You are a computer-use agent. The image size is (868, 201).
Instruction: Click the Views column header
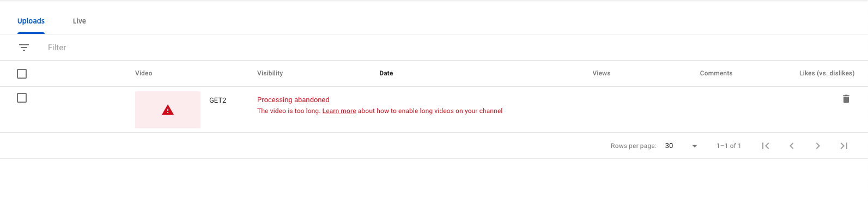(x=602, y=73)
